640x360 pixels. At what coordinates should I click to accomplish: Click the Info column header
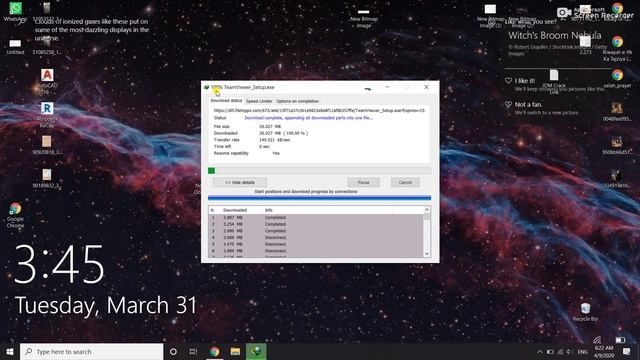point(269,210)
